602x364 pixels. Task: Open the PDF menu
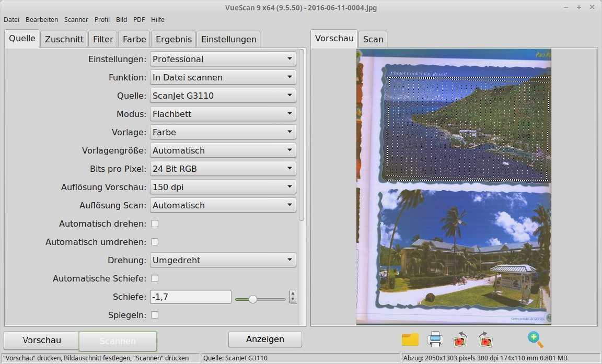pos(139,19)
